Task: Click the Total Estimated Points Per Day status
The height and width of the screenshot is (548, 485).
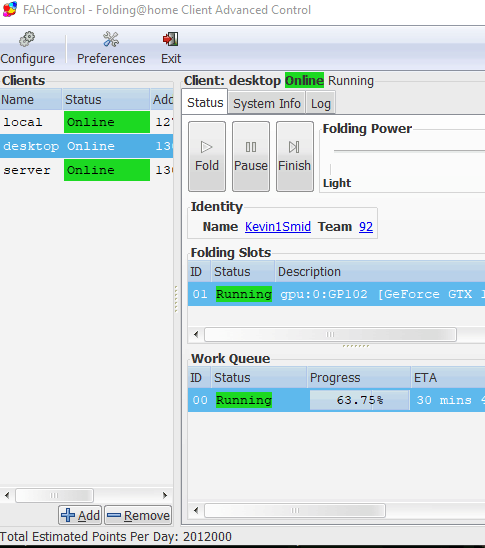Action: click(116, 536)
